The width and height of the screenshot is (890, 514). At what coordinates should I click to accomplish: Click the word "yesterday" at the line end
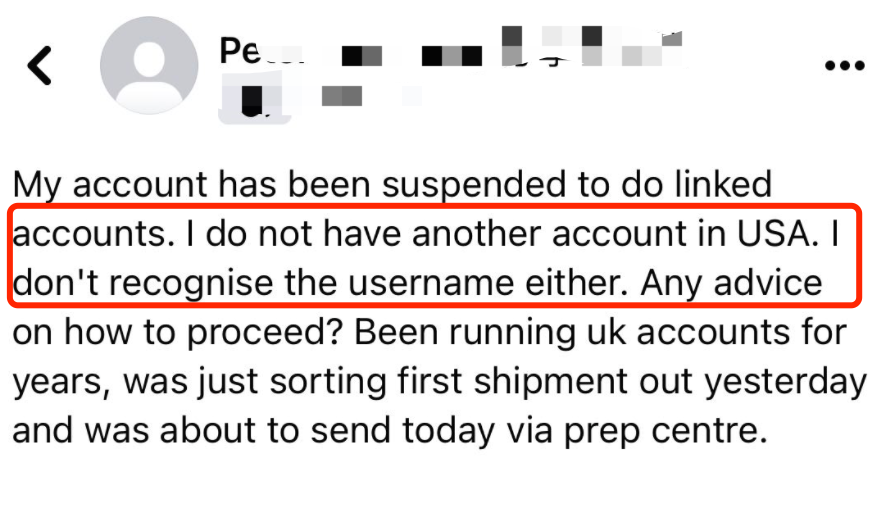(786, 381)
